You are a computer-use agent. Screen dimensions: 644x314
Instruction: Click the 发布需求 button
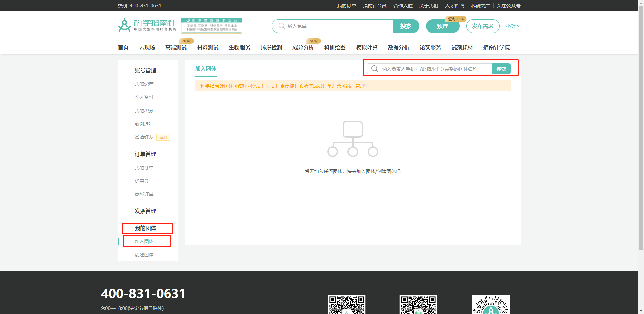pyautogui.click(x=483, y=26)
